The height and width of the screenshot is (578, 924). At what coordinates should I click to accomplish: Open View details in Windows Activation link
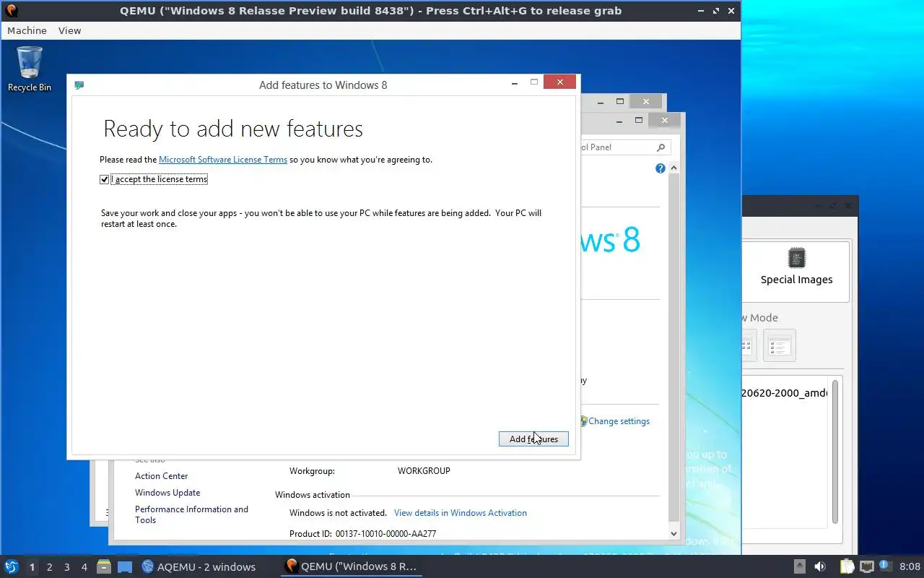461,513
